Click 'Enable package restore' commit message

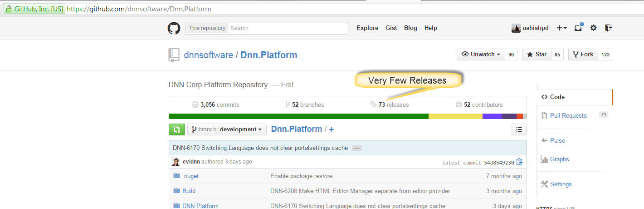coord(301,176)
